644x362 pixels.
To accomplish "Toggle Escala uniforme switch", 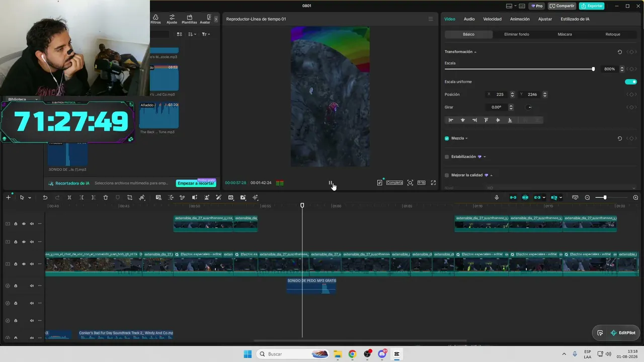I will pos(630,82).
